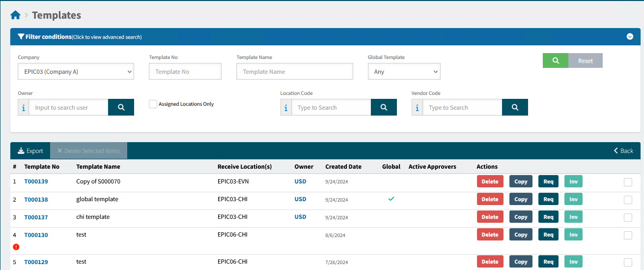Click the Location Code search magnifier icon
The height and width of the screenshot is (270, 644).
tap(384, 107)
